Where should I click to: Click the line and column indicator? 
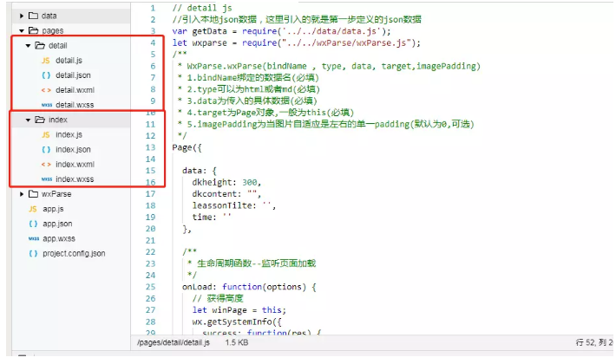[x=593, y=344]
